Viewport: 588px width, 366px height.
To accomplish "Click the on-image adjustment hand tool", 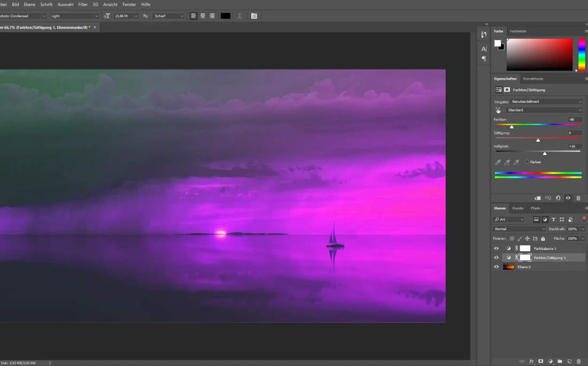I will pyautogui.click(x=498, y=110).
